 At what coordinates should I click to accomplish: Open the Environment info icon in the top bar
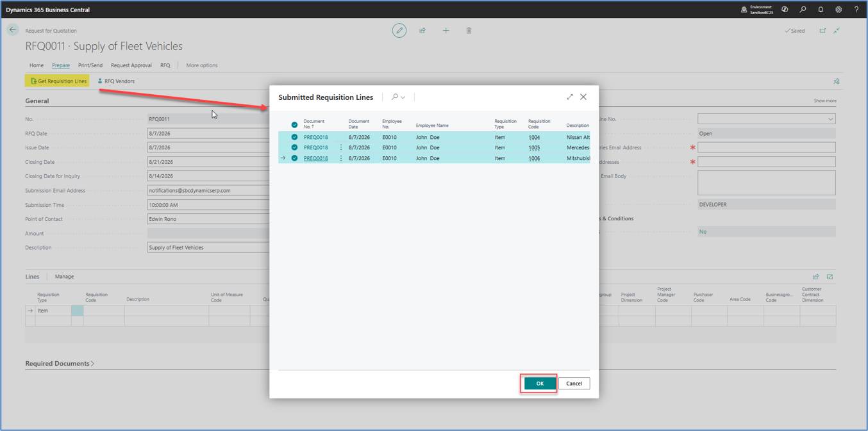[x=744, y=10]
